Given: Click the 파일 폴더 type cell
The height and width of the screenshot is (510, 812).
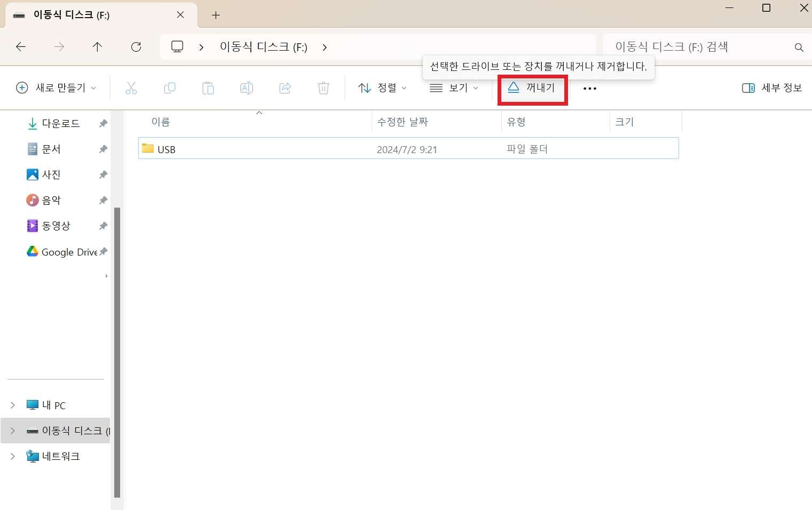Looking at the screenshot, I should point(527,149).
